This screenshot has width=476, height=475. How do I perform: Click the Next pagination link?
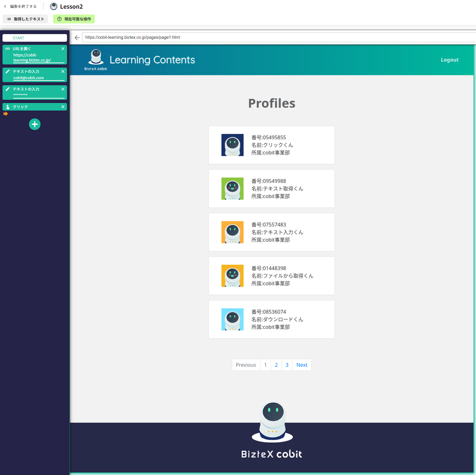tap(302, 365)
